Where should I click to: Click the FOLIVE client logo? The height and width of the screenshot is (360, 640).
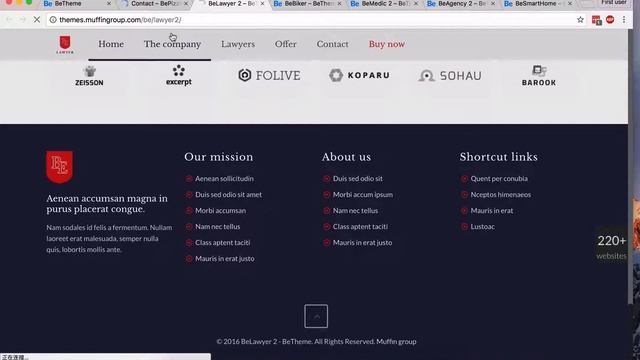point(269,75)
